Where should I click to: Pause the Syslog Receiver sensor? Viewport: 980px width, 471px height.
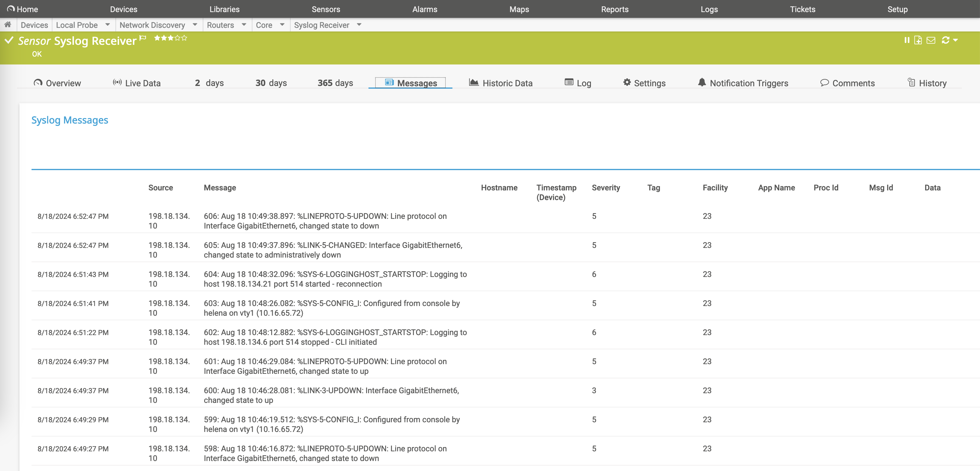pyautogui.click(x=907, y=40)
